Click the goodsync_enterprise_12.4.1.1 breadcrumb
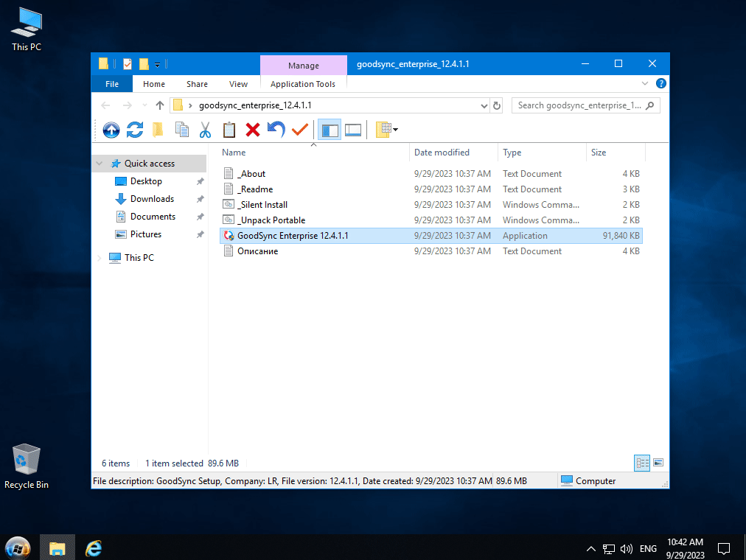 [255, 105]
